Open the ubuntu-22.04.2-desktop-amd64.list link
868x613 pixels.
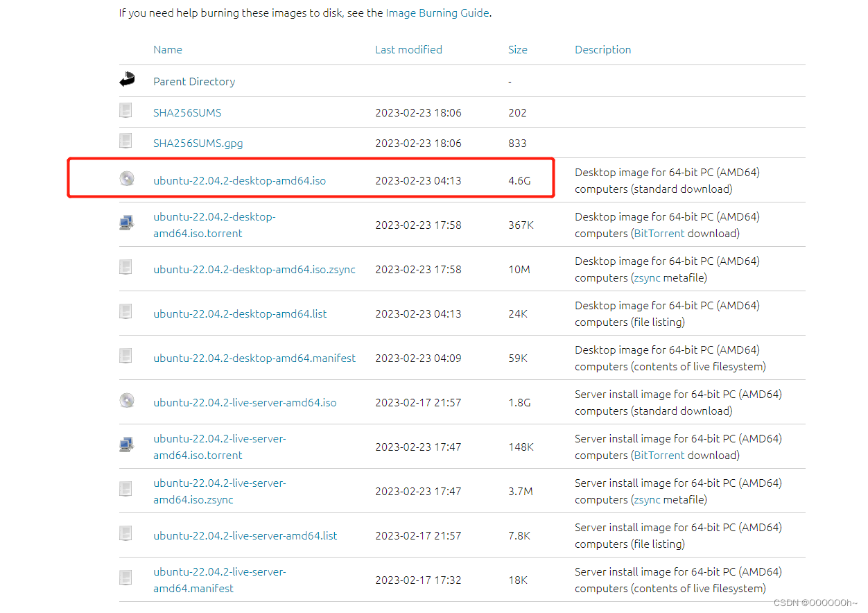pyautogui.click(x=240, y=314)
